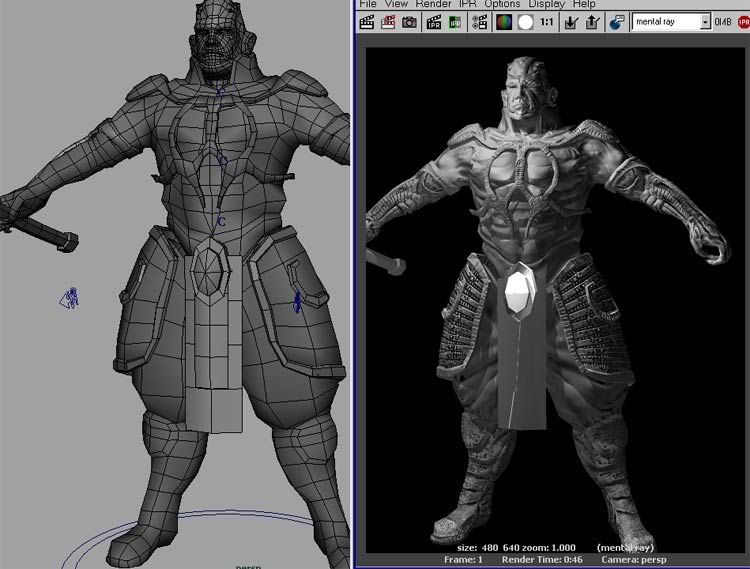This screenshot has height=569, width=750.
Task: Click the Redo Previous Render clapperboard icon
Action: tap(367, 22)
